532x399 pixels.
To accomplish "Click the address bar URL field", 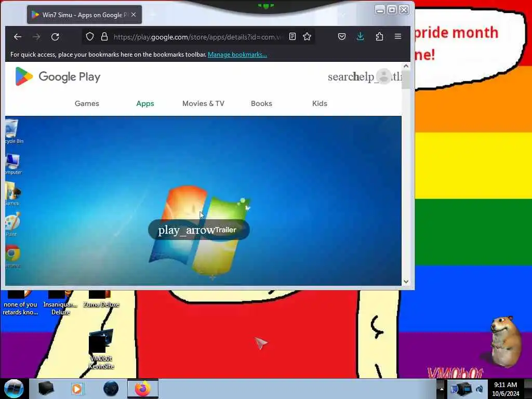I will 197,37.
